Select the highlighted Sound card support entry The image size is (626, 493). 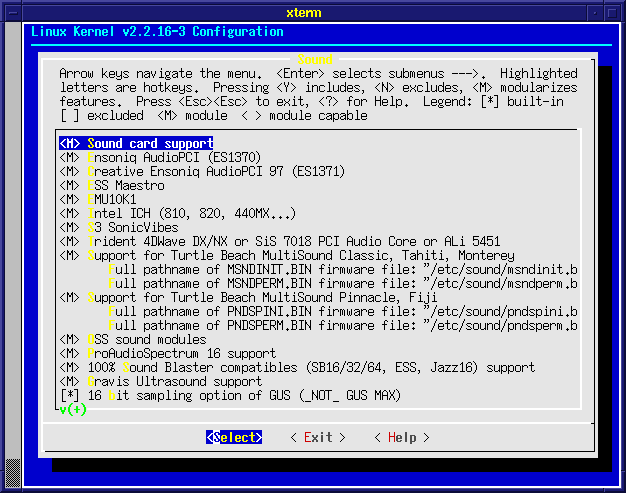pos(136,144)
